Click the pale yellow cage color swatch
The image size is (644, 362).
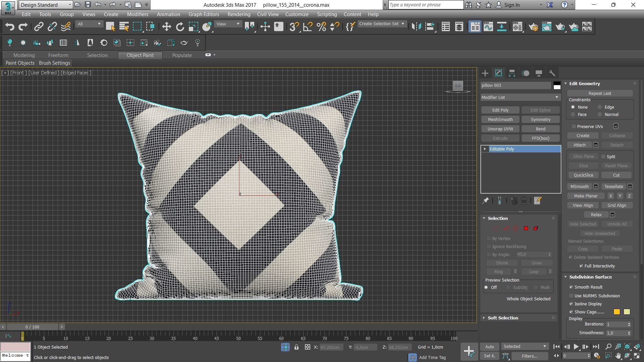[627, 312]
